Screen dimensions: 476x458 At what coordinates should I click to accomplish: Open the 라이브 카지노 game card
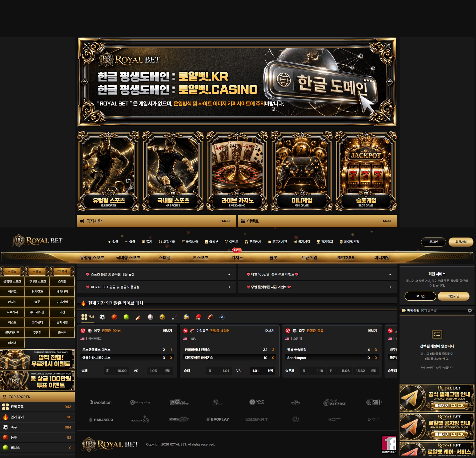click(237, 171)
